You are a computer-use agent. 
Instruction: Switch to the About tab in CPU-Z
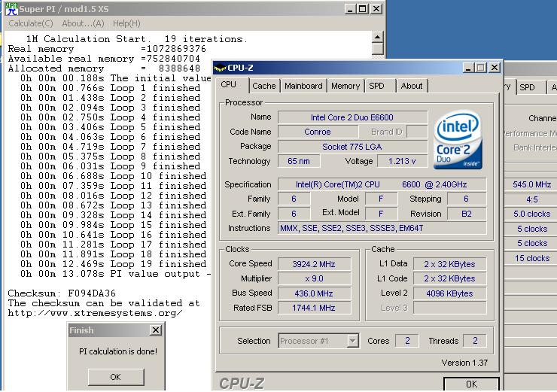point(412,86)
